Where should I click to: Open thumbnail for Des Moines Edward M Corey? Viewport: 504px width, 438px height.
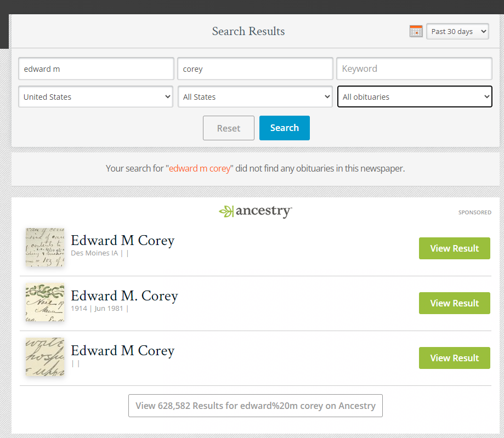click(45, 248)
